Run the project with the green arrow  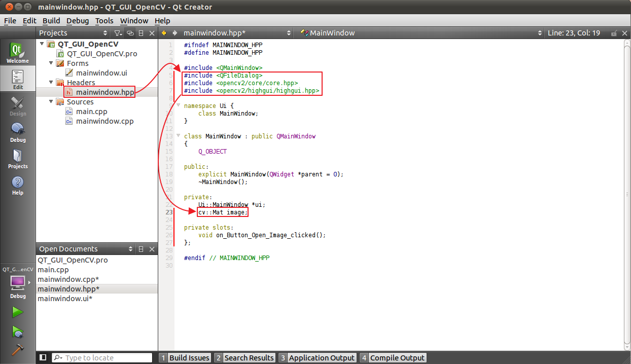[18, 312]
